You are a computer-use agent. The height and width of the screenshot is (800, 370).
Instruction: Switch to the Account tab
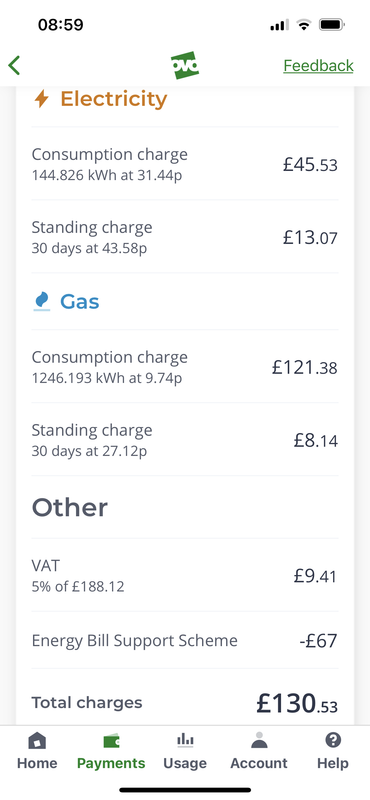pos(259,751)
